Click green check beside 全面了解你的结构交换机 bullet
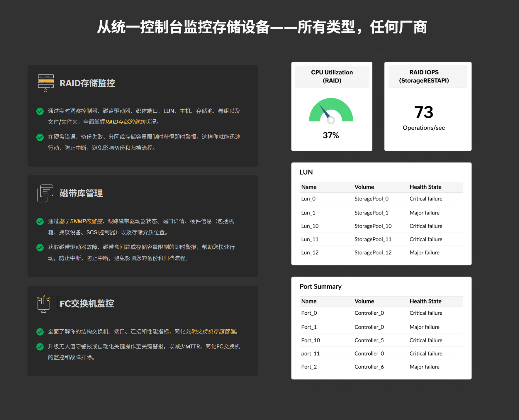Image resolution: width=519 pixels, height=420 pixels. 40,332
